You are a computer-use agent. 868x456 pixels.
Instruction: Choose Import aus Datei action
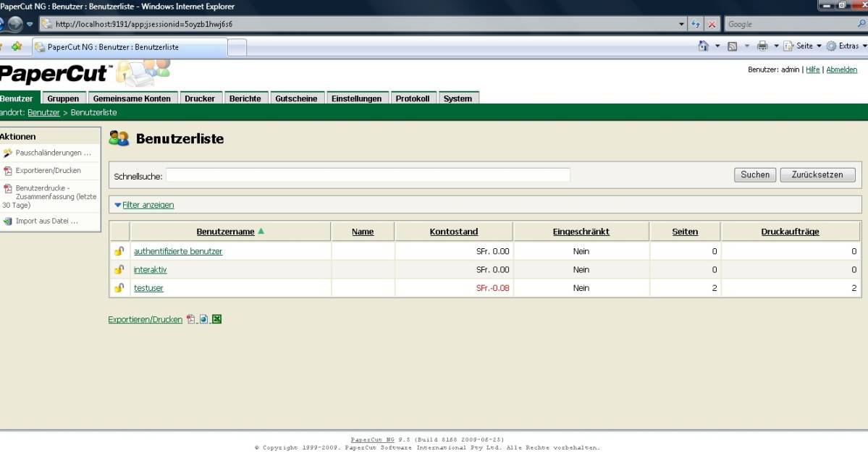tap(46, 221)
